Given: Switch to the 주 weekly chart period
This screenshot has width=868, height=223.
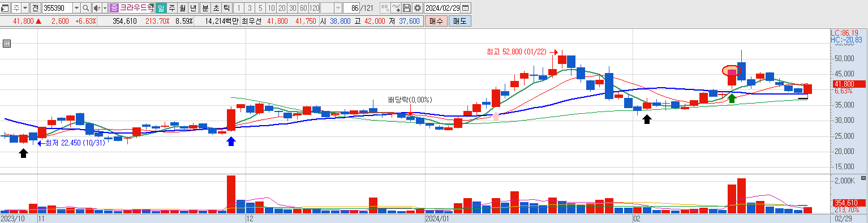Looking at the screenshot, I should (171, 8).
